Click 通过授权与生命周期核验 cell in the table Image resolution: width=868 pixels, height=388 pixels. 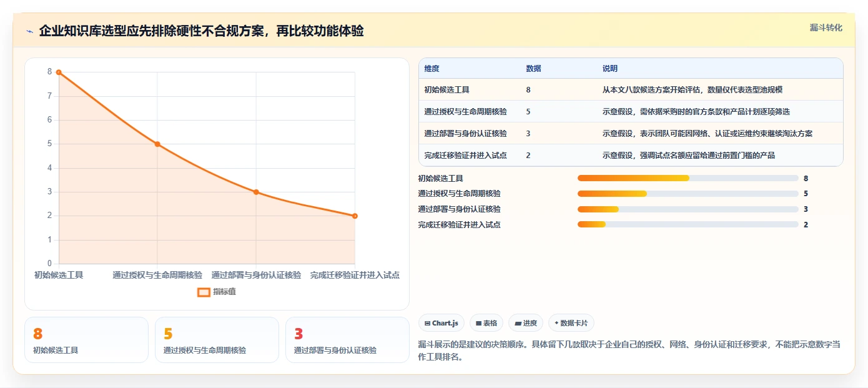pyautogui.click(x=465, y=112)
